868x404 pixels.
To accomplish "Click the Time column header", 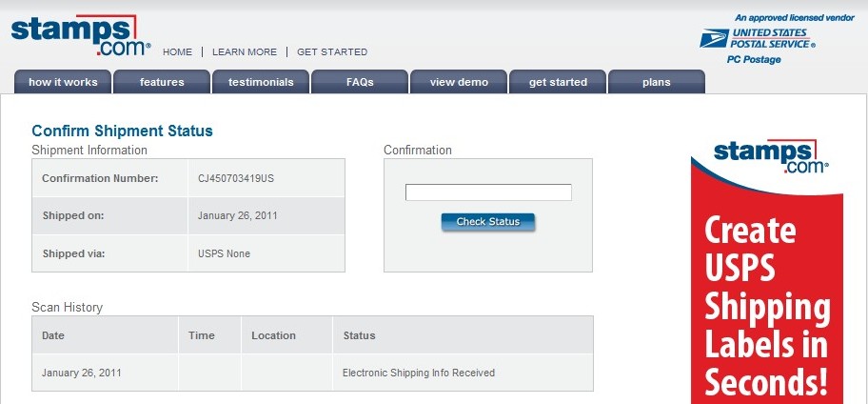I will tap(202, 335).
